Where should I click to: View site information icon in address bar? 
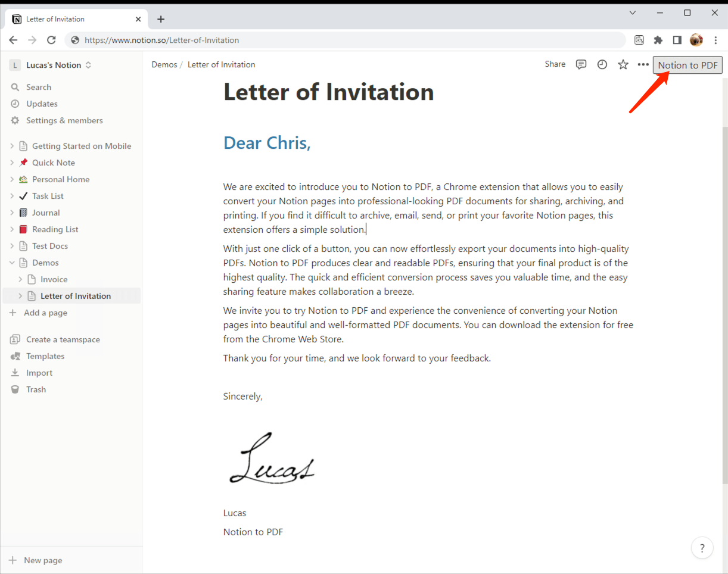pyautogui.click(x=75, y=40)
